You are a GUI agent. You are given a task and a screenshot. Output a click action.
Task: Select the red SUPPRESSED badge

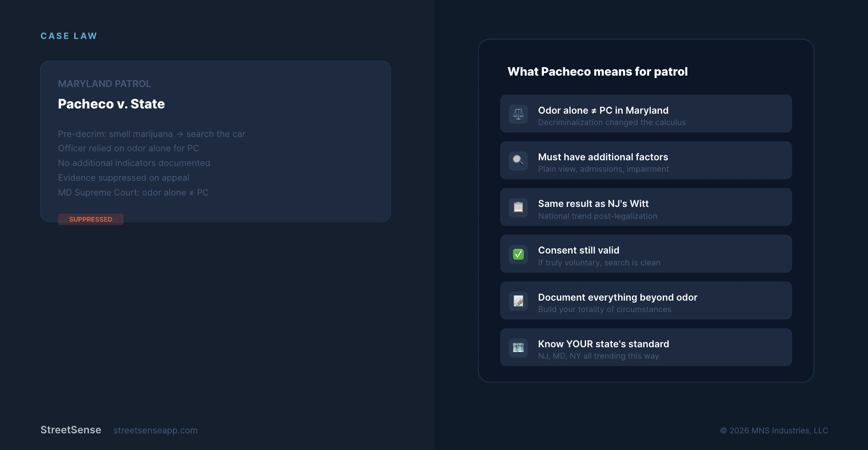[x=90, y=219]
